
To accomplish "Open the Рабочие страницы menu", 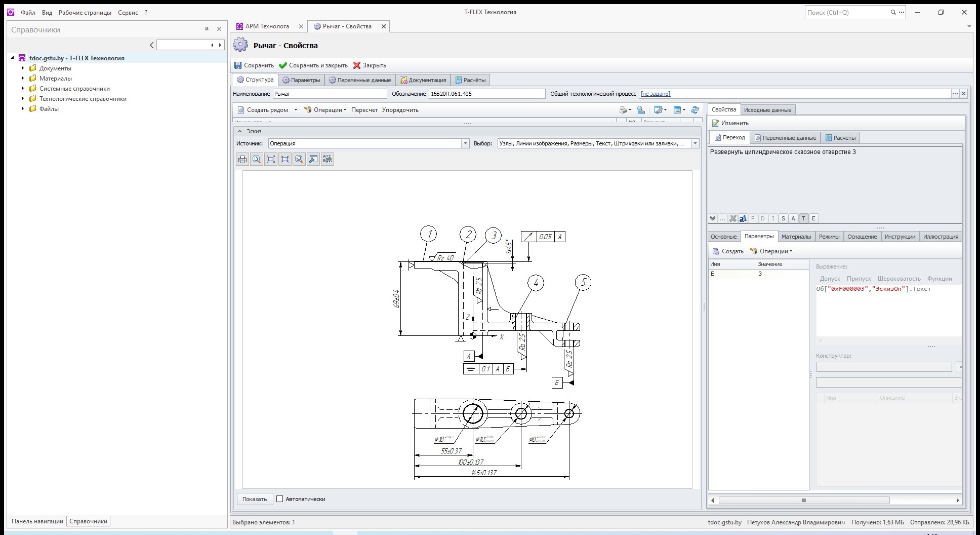I will pyautogui.click(x=85, y=12).
